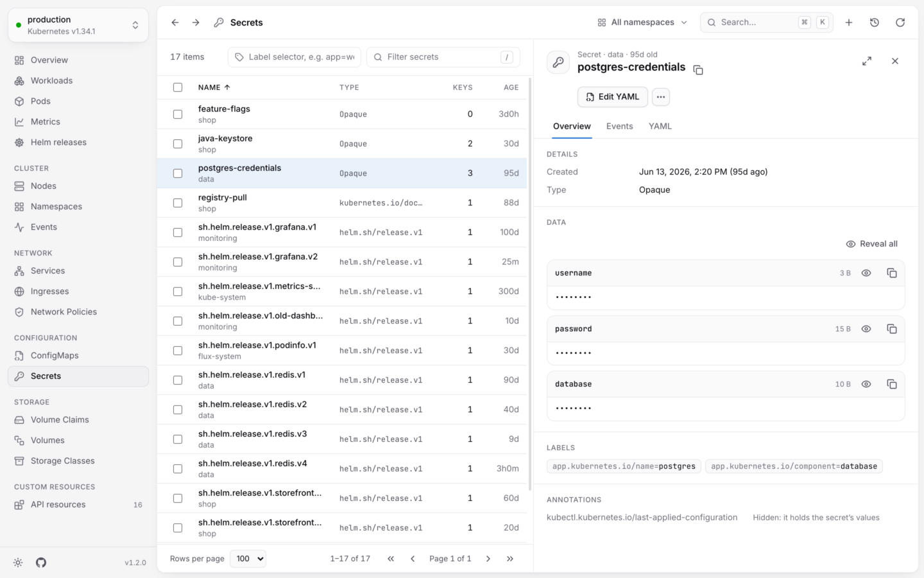Go to the previous page
This screenshot has height=578, width=924.
tap(413, 559)
